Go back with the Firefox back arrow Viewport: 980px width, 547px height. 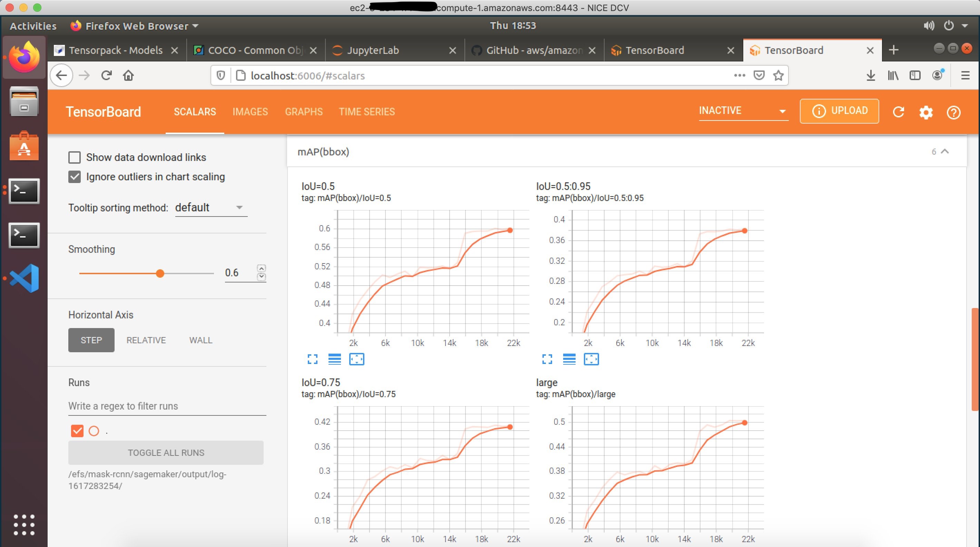coord(61,75)
